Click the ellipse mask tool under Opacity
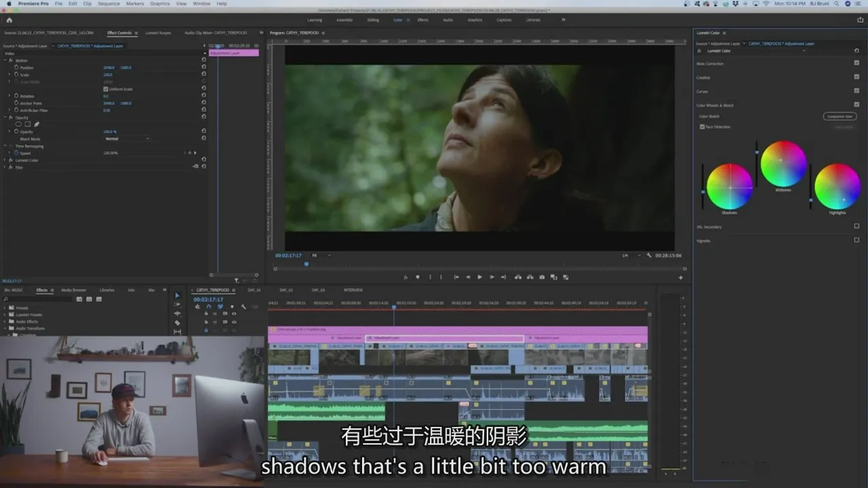Viewport: 868px width, 488px height. pyautogui.click(x=19, y=124)
